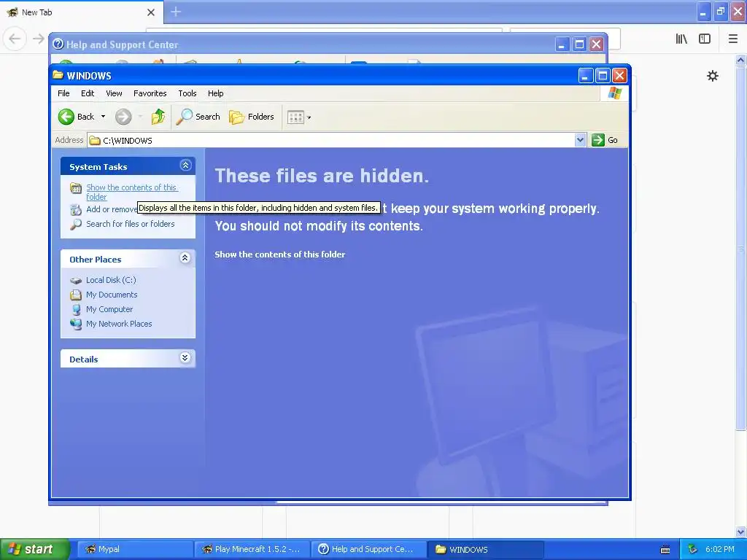The image size is (747, 560).
Task: Open the browser hamburger menu
Action: 733,39
